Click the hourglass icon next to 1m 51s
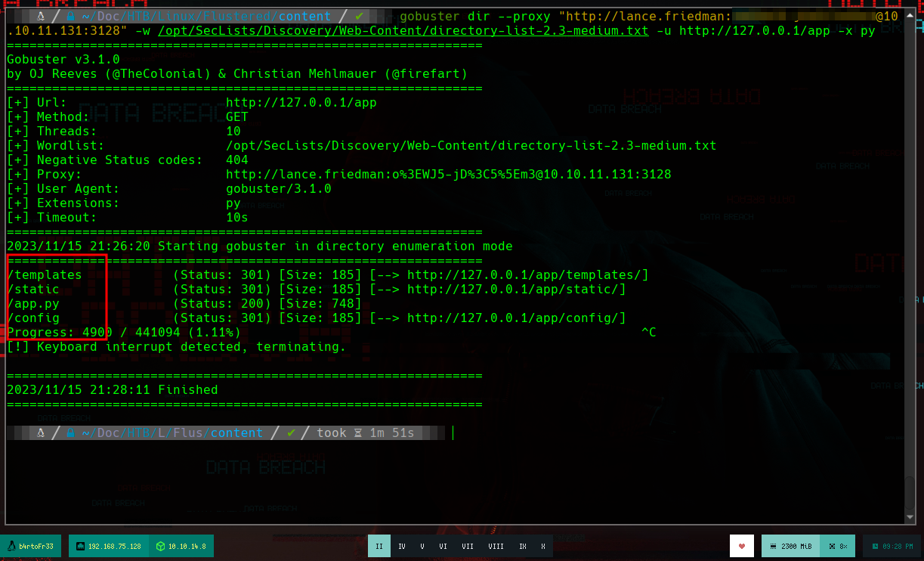 click(358, 433)
